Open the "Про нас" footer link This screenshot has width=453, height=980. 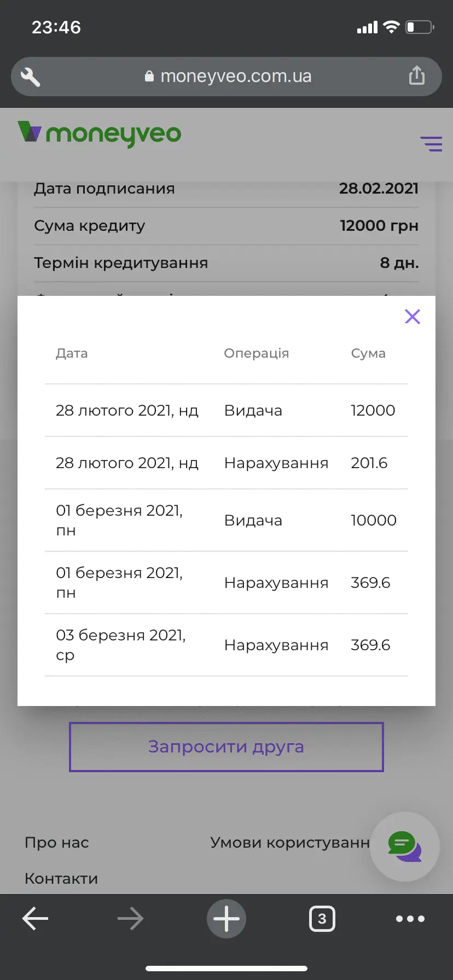tap(57, 843)
